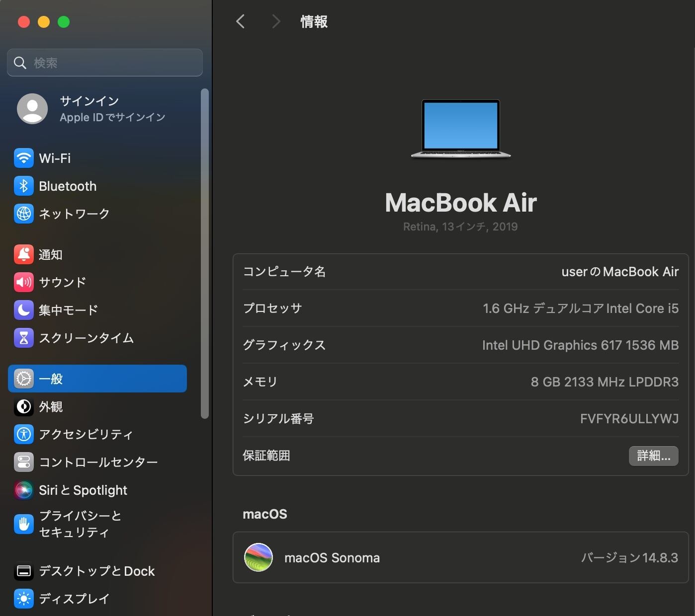Click the 'メモリ' row label
This screenshot has width=695, height=616.
point(260,382)
